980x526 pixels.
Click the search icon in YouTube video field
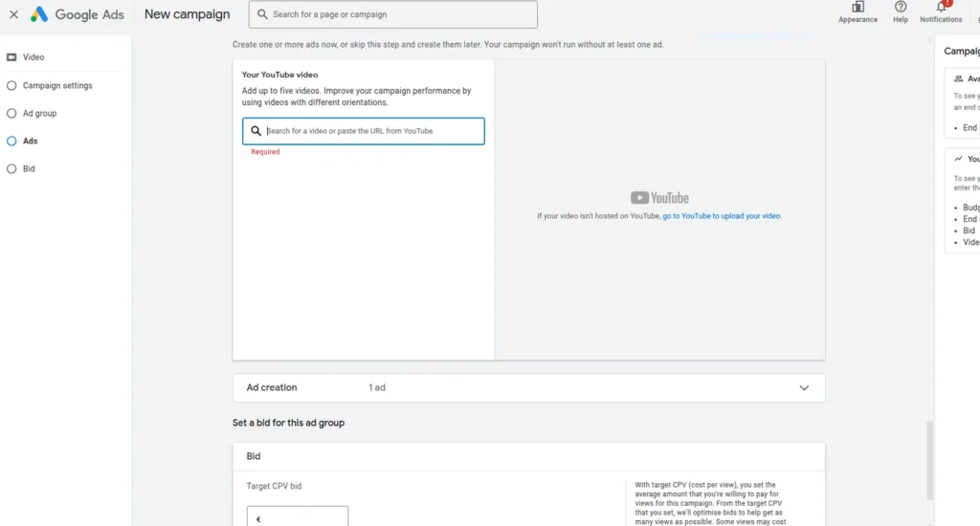(256, 131)
